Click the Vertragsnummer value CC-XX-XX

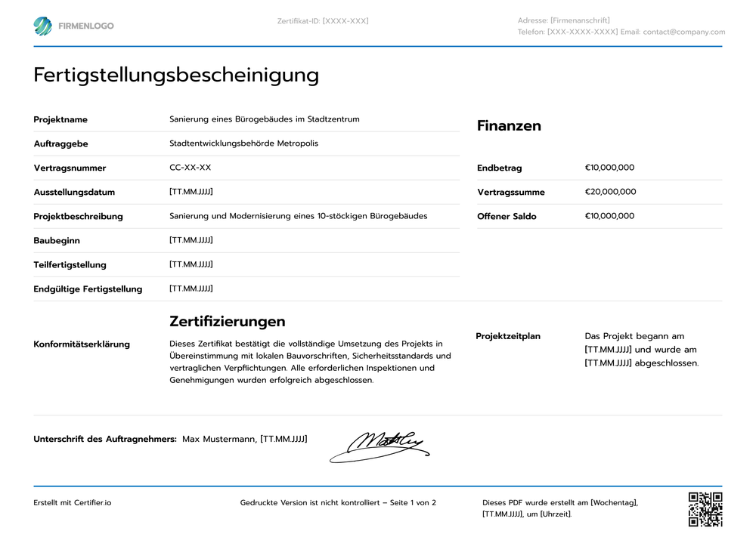click(188, 168)
